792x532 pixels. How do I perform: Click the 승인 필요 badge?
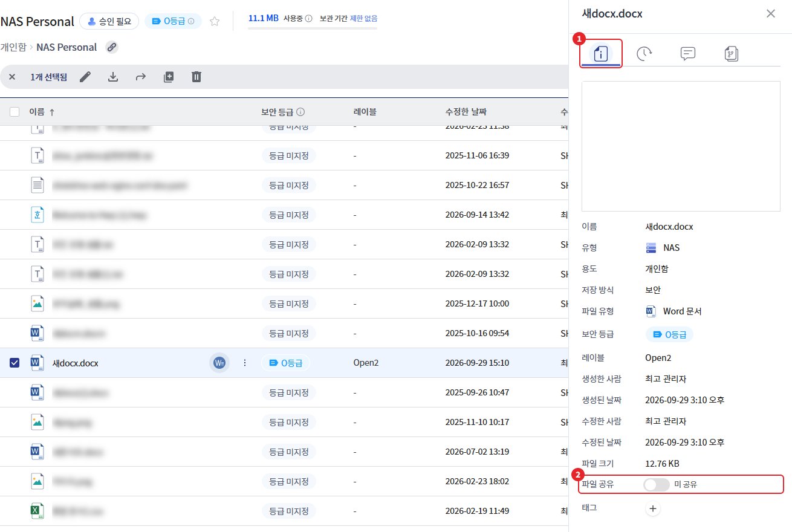coord(109,21)
